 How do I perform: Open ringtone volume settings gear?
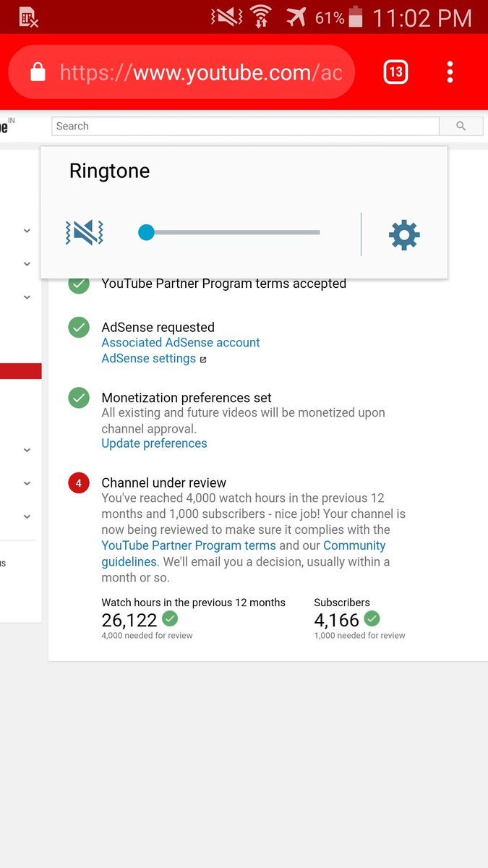pyautogui.click(x=404, y=235)
